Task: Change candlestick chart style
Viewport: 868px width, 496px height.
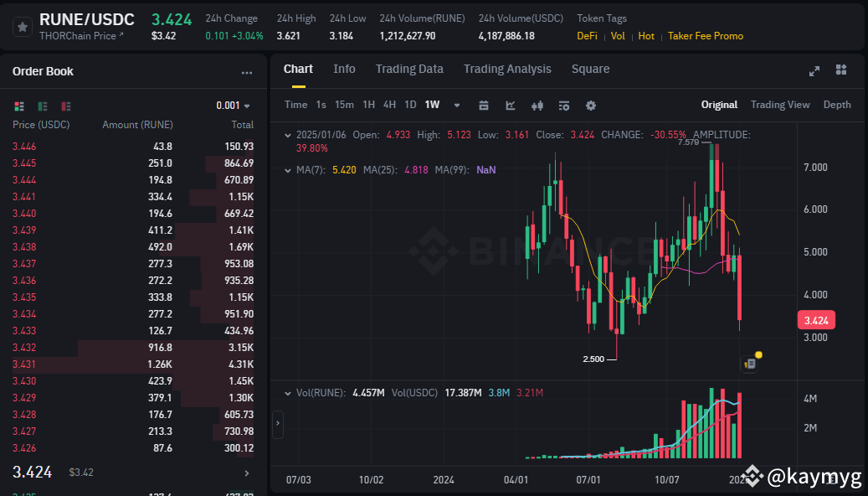Action: pos(537,106)
